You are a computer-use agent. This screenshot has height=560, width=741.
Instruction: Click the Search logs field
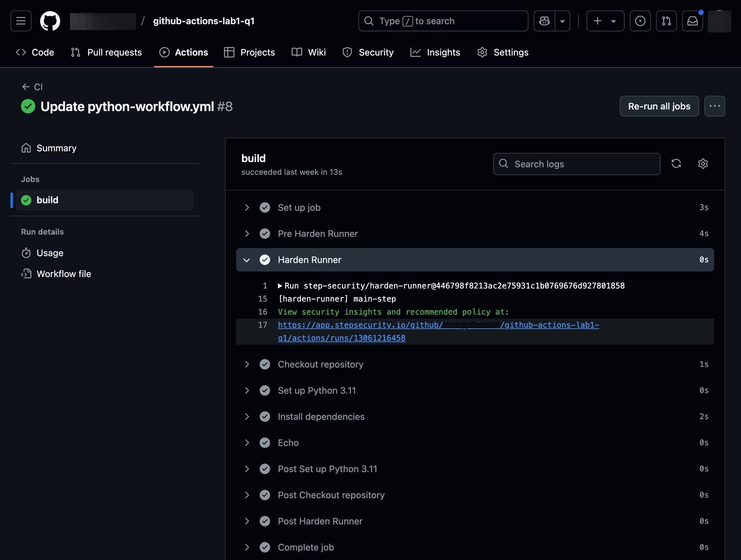pyautogui.click(x=577, y=164)
